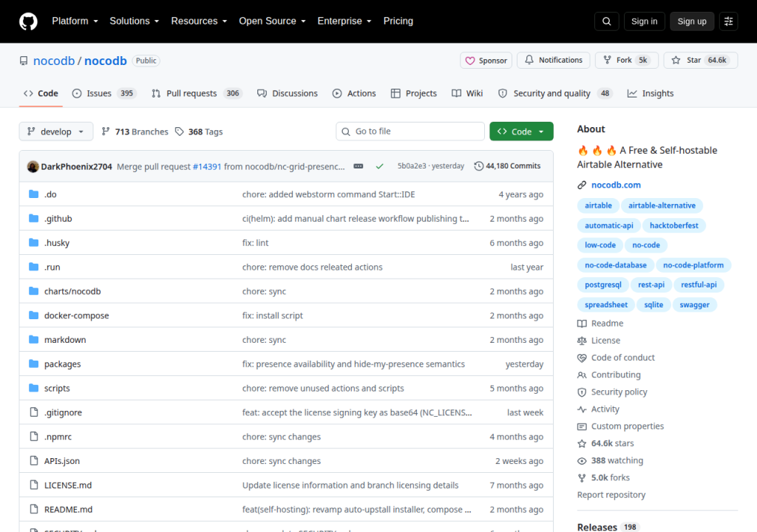
Task: Open the README.md file
Action: [x=68, y=509]
